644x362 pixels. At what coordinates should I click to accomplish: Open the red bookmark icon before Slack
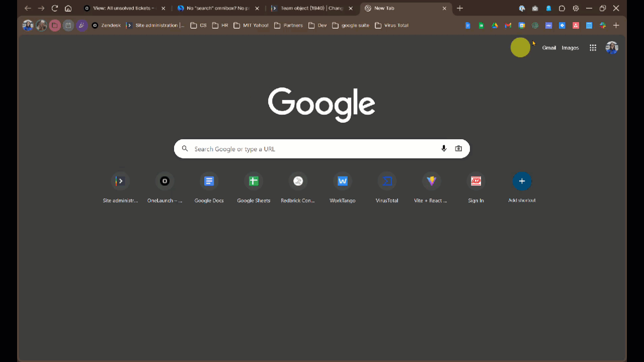576,25
